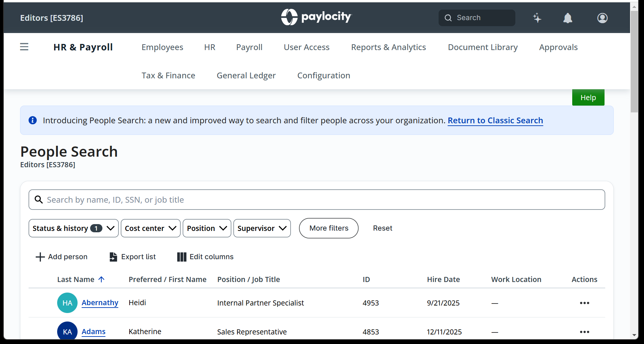644x344 pixels.
Task: Expand the Cost center filter
Action: click(x=150, y=228)
